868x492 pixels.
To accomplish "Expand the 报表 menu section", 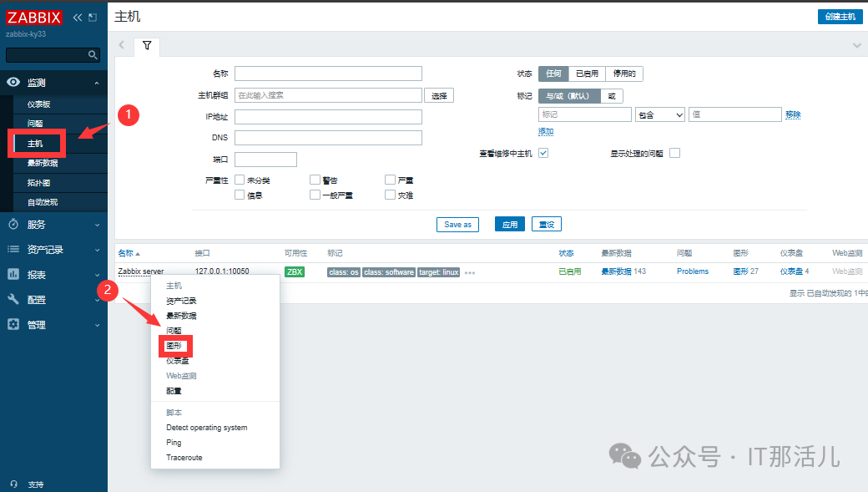I will click(x=97, y=275).
